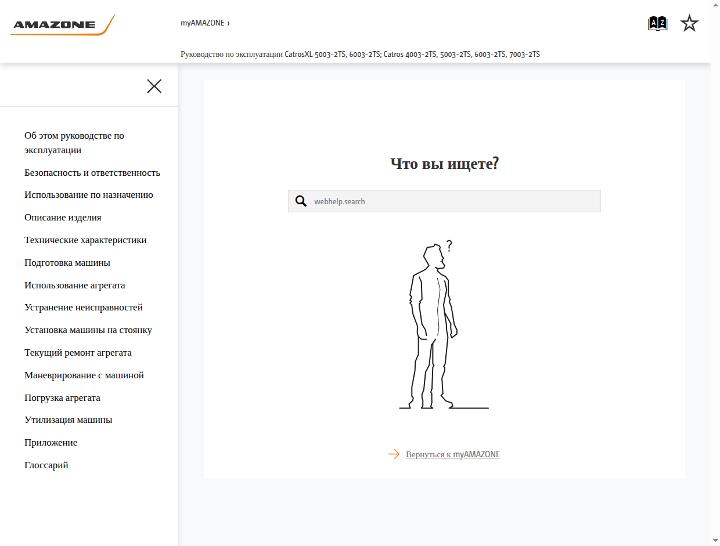Select Безопасность и ответственность in sidebar
This screenshot has height=546, width=720.
92,173
